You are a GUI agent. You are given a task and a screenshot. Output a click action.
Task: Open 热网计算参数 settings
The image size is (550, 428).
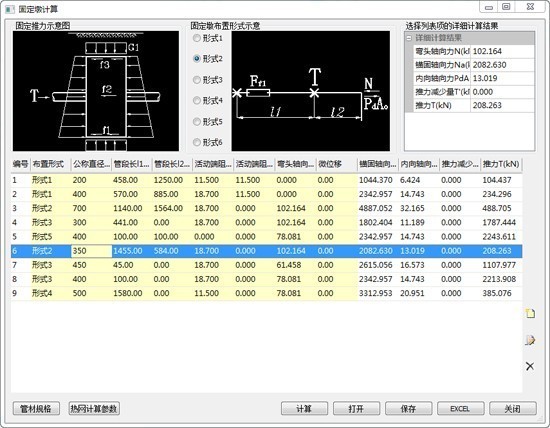(94, 409)
